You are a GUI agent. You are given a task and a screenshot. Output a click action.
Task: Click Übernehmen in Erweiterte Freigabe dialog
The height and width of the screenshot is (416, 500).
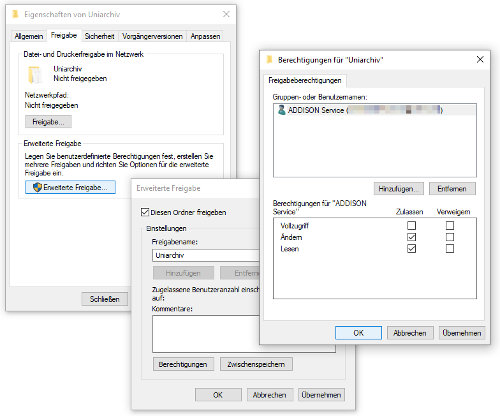click(x=321, y=395)
